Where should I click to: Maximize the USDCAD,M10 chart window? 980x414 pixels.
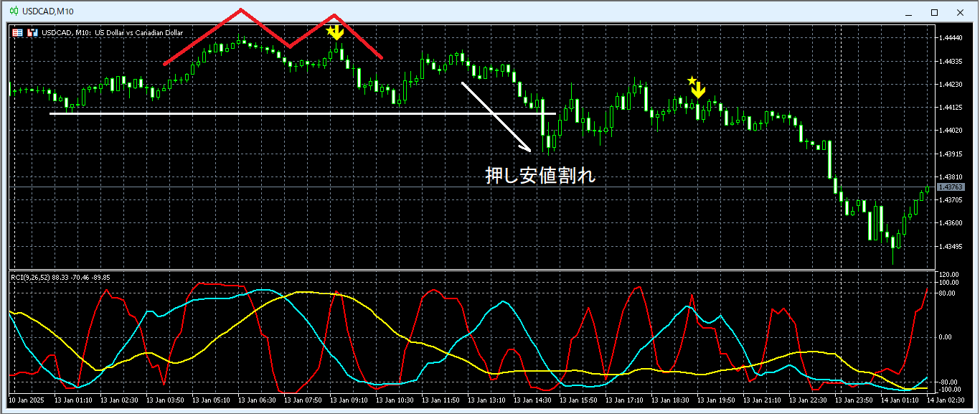pos(934,12)
